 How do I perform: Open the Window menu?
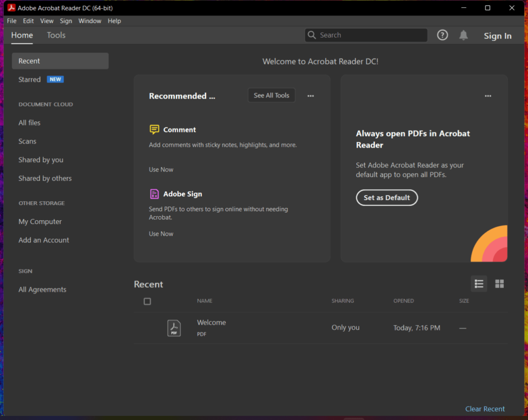90,21
